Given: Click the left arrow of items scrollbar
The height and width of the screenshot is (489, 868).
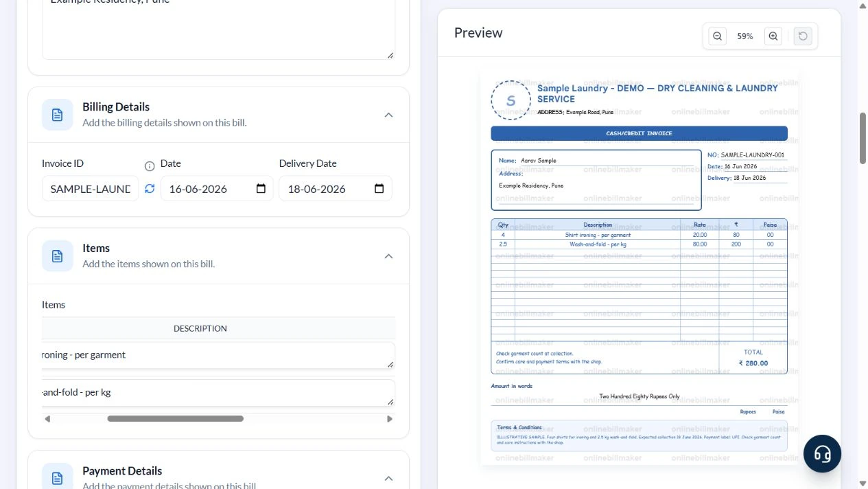Looking at the screenshot, I should coord(47,419).
